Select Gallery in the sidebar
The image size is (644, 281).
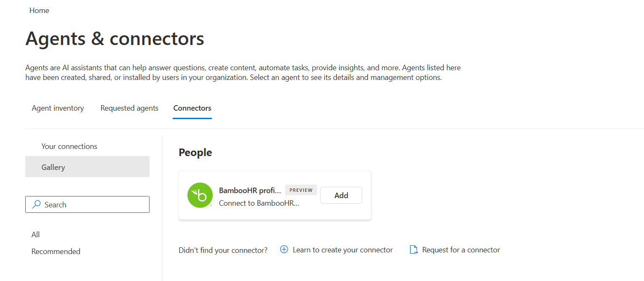pyautogui.click(x=87, y=167)
